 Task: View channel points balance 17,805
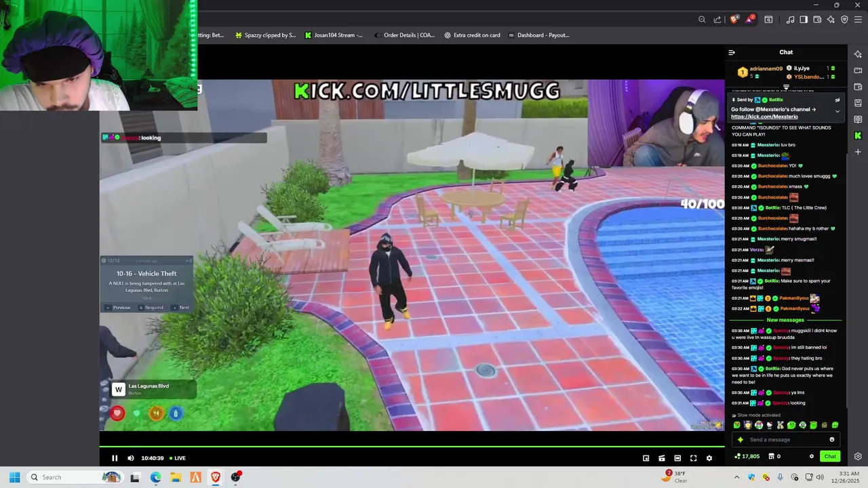[747, 456]
